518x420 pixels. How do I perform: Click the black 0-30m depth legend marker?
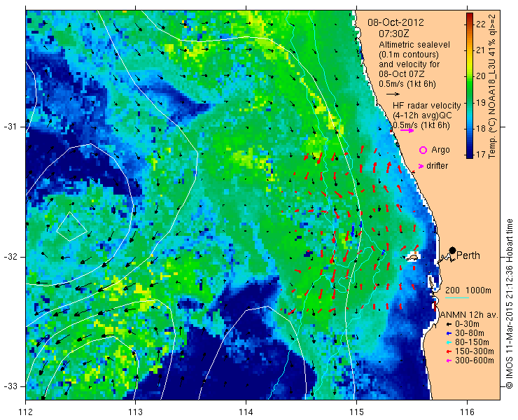coord(449,325)
